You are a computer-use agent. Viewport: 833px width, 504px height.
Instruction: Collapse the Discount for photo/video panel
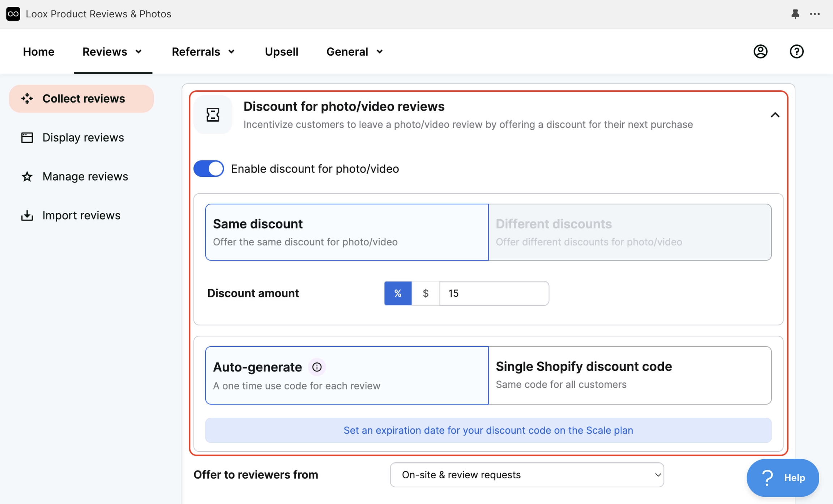[775, 115]
